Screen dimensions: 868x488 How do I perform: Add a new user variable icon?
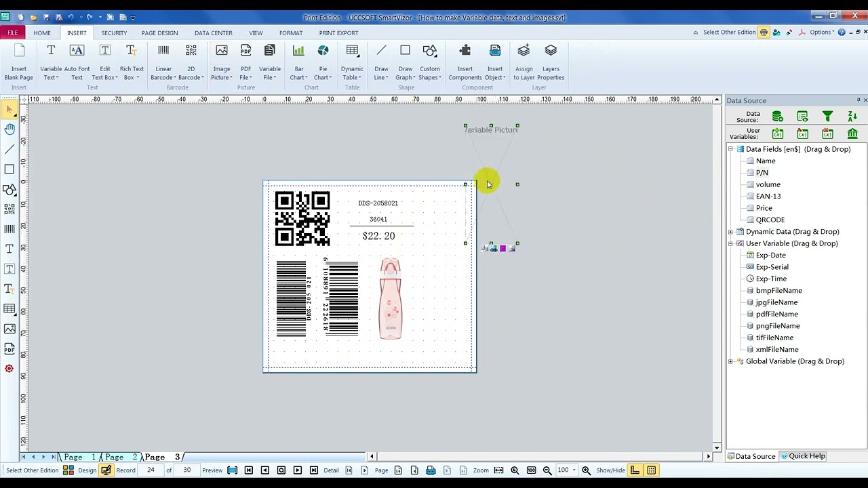click(x=778, y=134)
